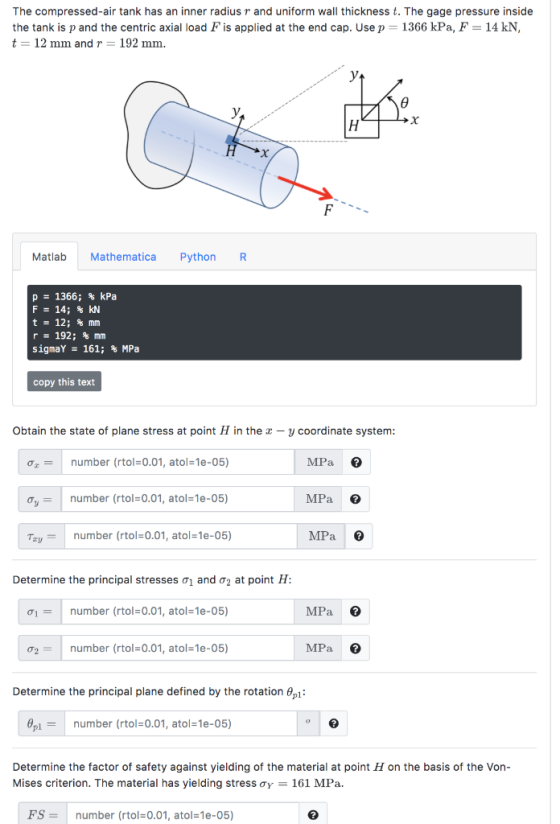Focus the tau xy input field
560x824 pixels.
tap(180, 536)
